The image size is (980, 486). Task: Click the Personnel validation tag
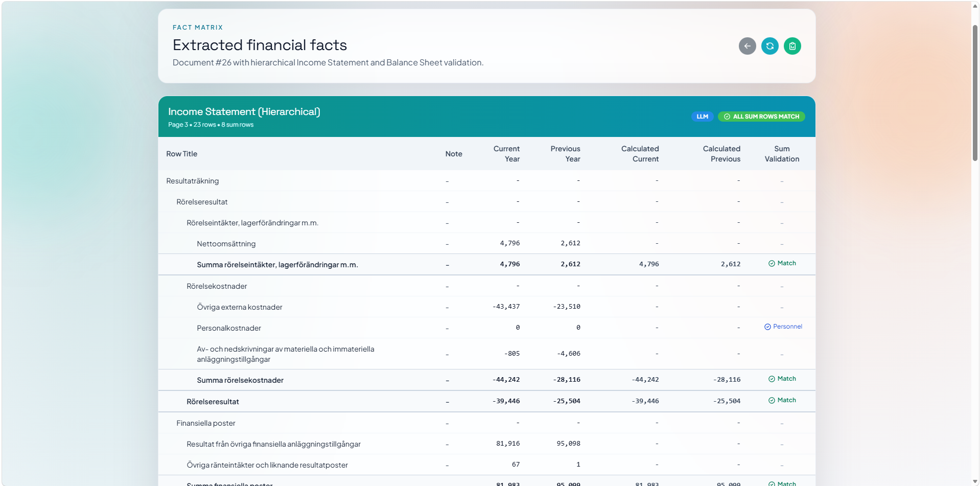(x=783, y=327)
